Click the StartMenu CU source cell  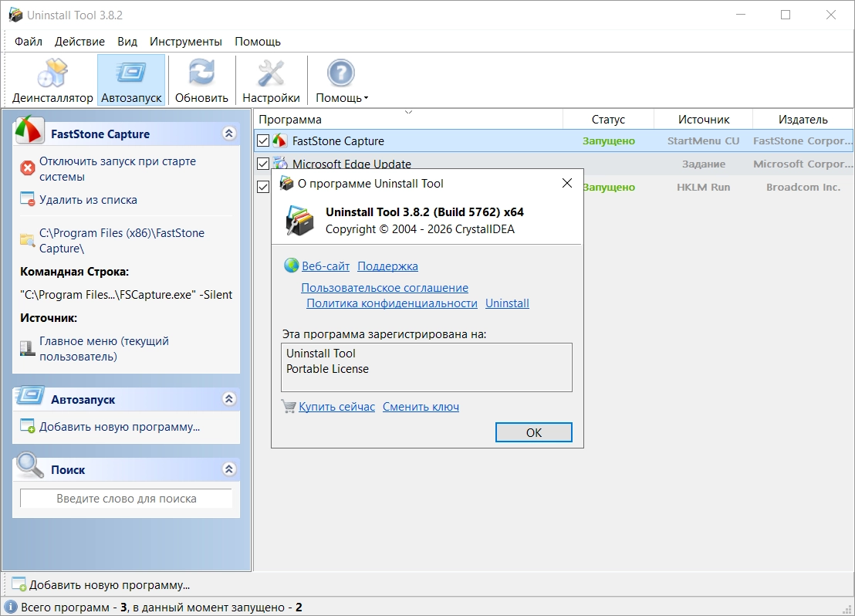coord(704,140)
